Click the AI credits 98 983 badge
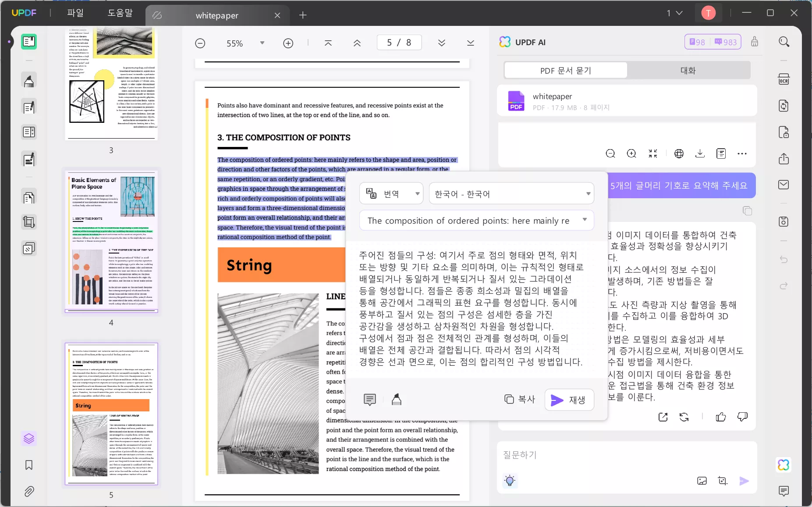 coord(713,42)
